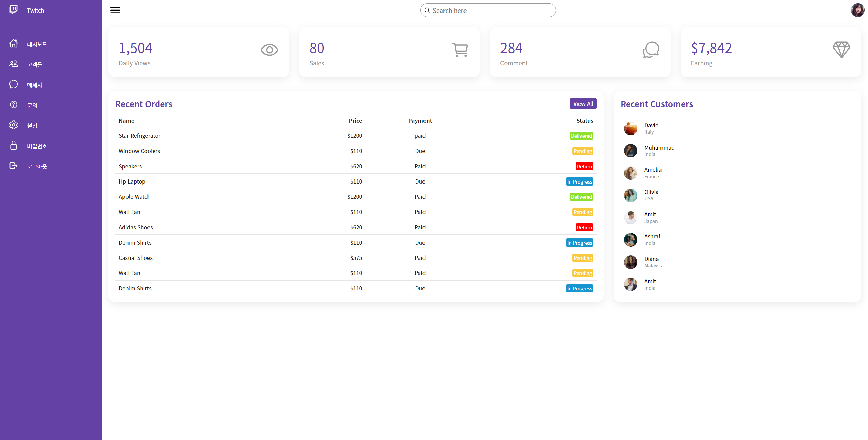This screenshot has width=868, height=440.
Task: Open the profile avatar in top right
Action: (x=857, y=10)
